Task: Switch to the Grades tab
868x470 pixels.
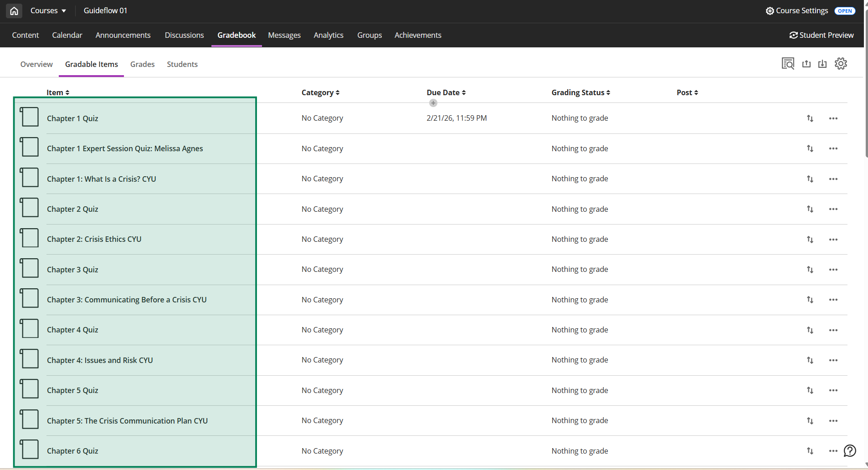Action: (x=142, y=64)
